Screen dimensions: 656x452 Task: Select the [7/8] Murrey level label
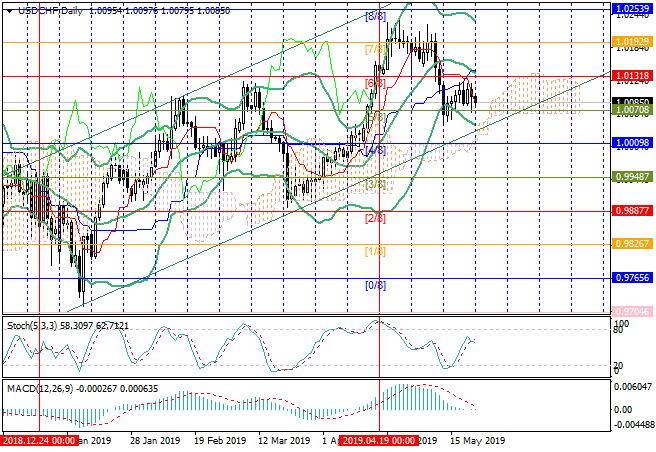[375, 50]
